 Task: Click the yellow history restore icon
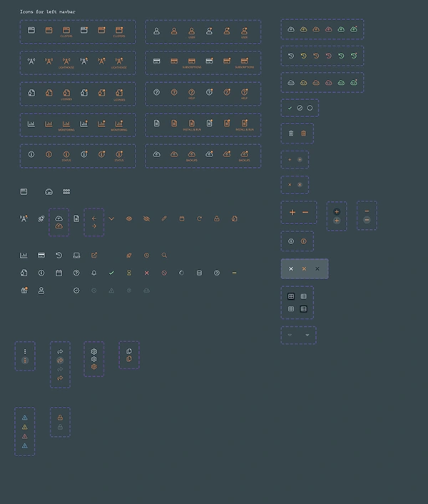(x=303, y=56)
